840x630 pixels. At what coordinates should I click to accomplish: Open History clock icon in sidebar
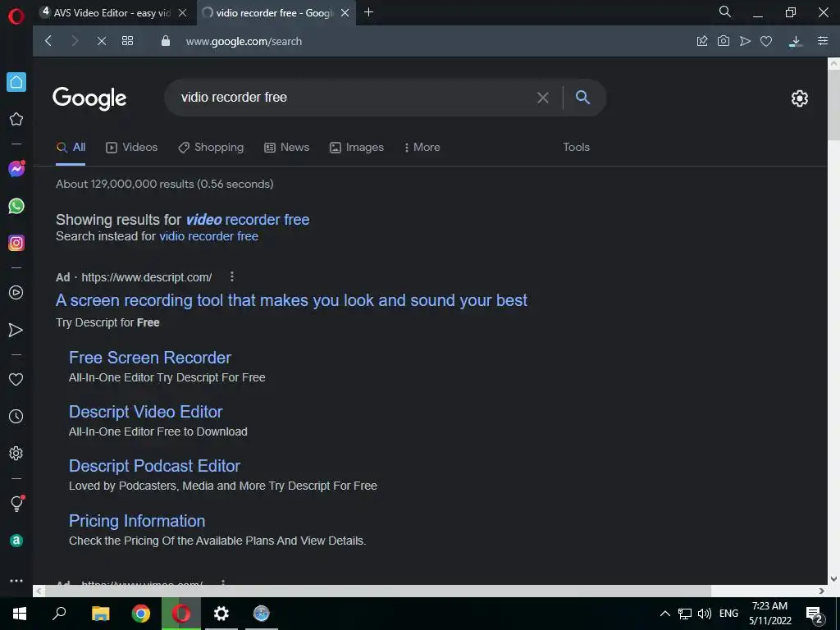[x=16, y=416]
